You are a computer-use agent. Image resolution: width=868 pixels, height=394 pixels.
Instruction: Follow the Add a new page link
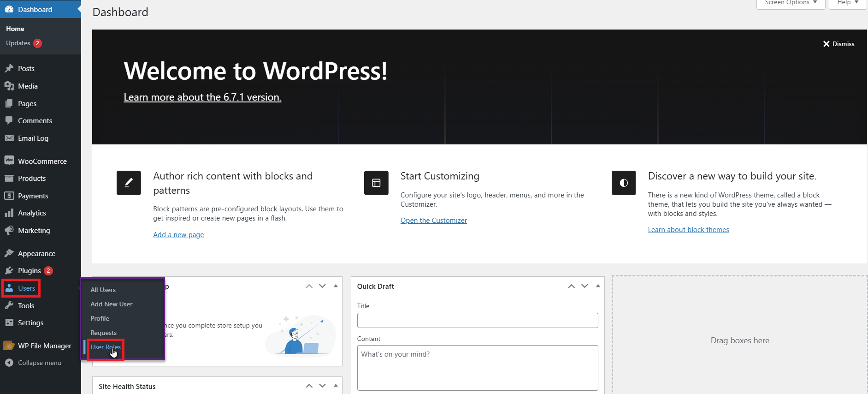pos(178,235)
